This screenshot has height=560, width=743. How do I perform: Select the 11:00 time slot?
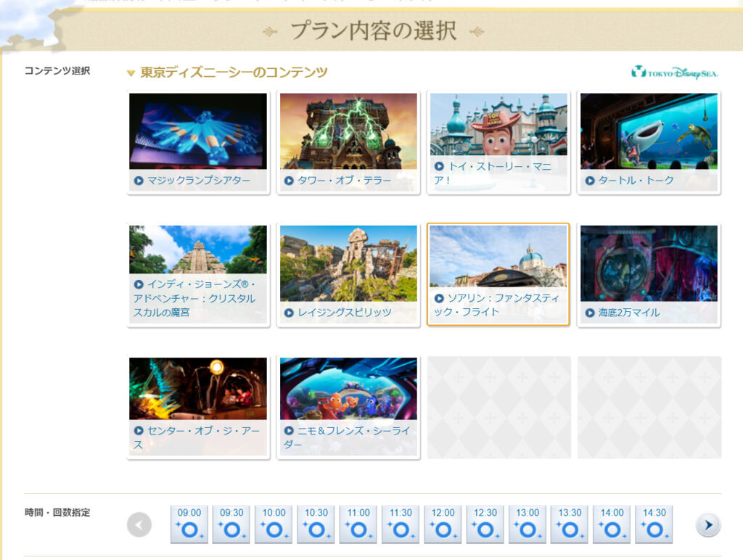point(358,524)
